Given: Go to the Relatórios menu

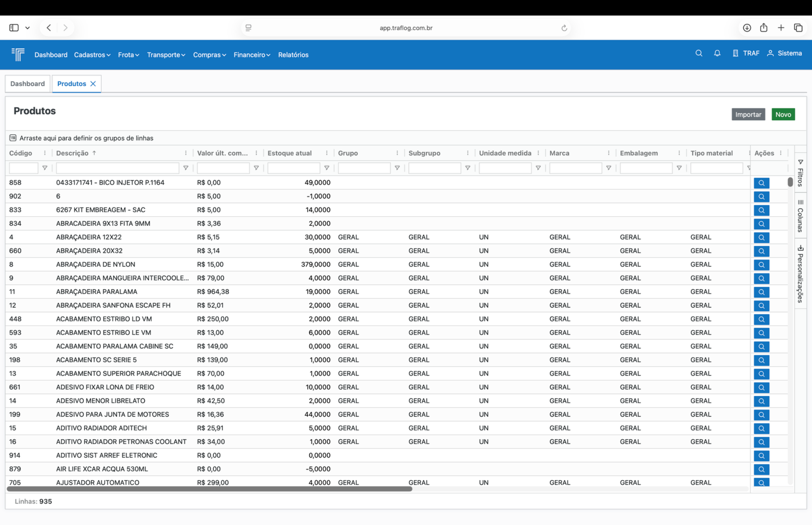Looking at the screenshot, I should (x=293, y=55).
